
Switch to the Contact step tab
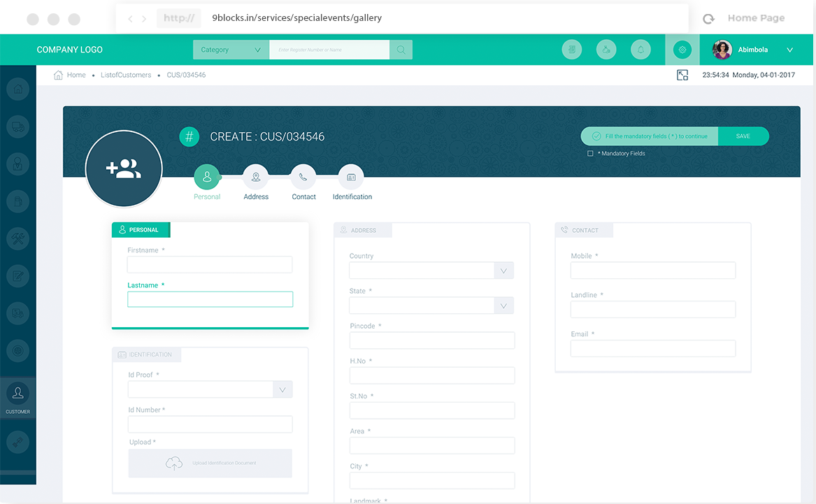303,182
